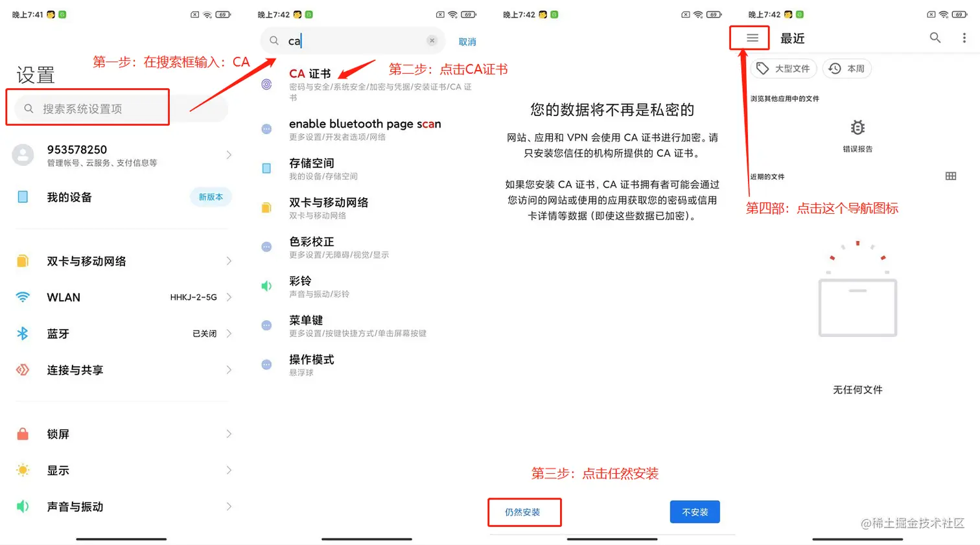
Task: Open 蓝牙 row chevron
Action: [x=229, y=334]
